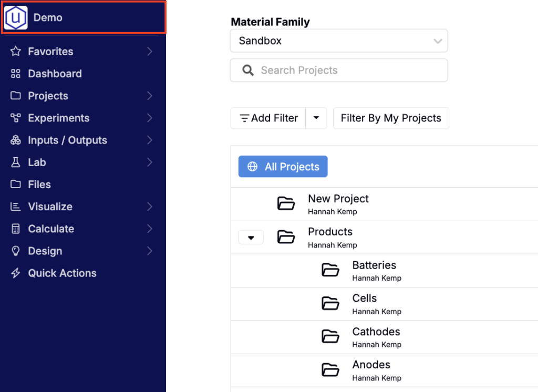Click the Add Filter button

[268, 118]
